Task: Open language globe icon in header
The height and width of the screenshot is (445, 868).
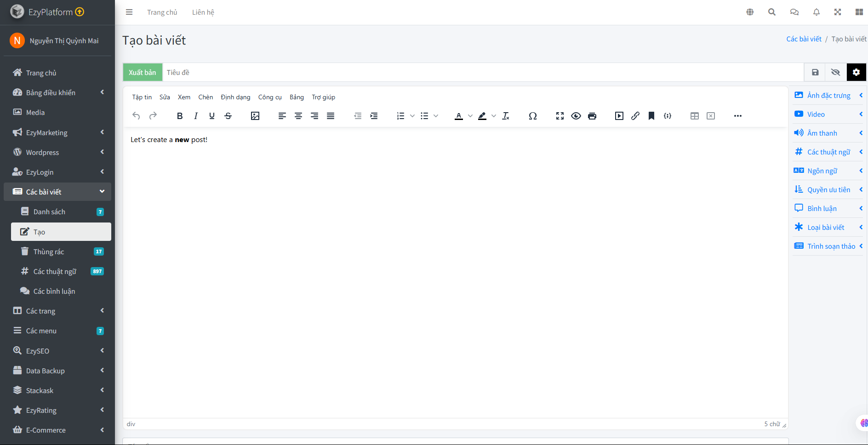Action: tap(750, 12)
